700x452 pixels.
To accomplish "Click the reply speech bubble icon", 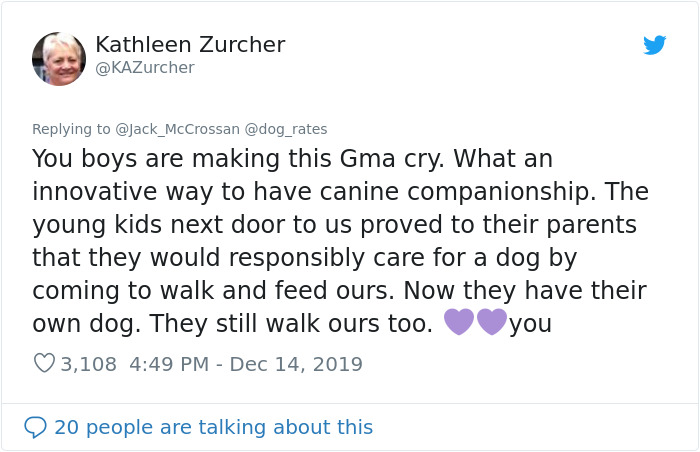I will [x=35, y=427].
